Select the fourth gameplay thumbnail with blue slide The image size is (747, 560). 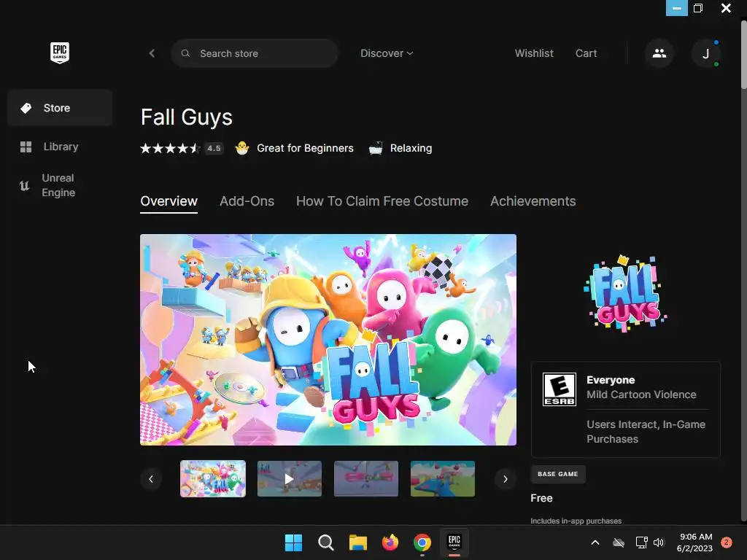(443, 478)
